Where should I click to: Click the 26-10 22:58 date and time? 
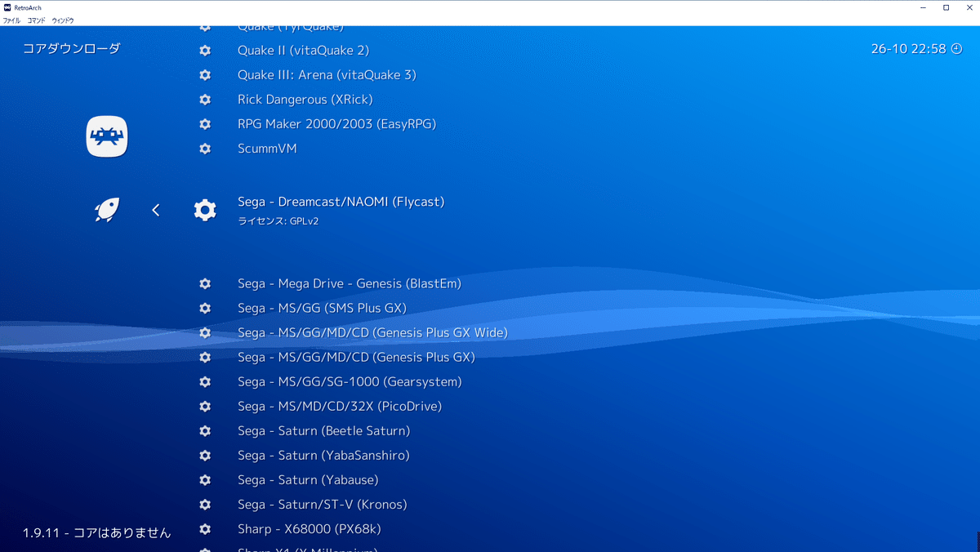click(908, 49)
